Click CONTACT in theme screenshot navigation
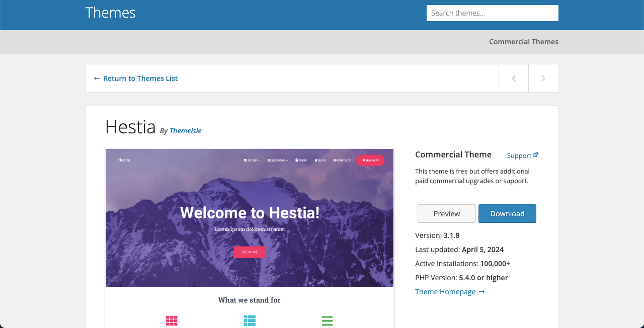Image resolution: width=644 pixels, height=328 pixels. 342,160
